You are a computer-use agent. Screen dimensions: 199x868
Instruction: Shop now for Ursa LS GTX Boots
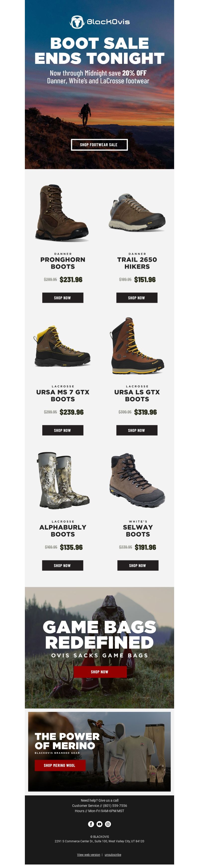(137, 430)
